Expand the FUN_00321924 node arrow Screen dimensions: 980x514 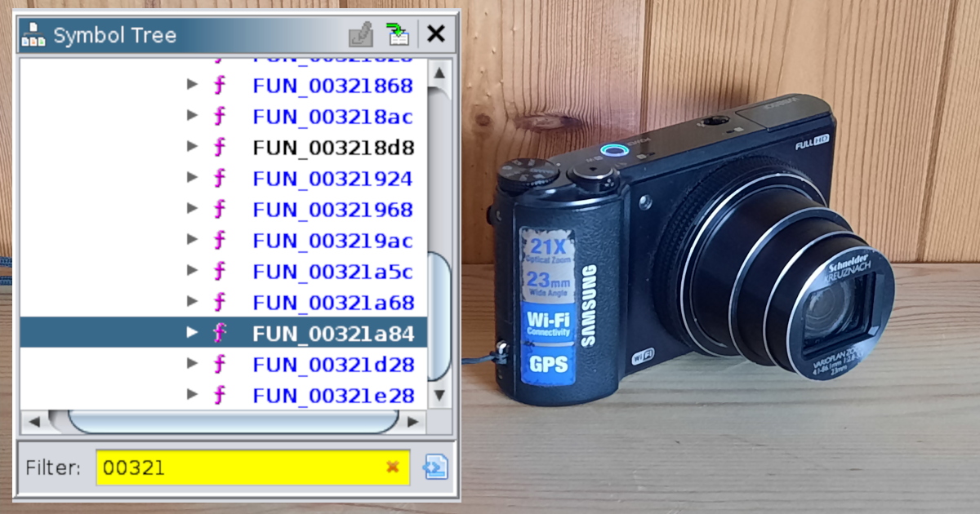click(193, 178)
